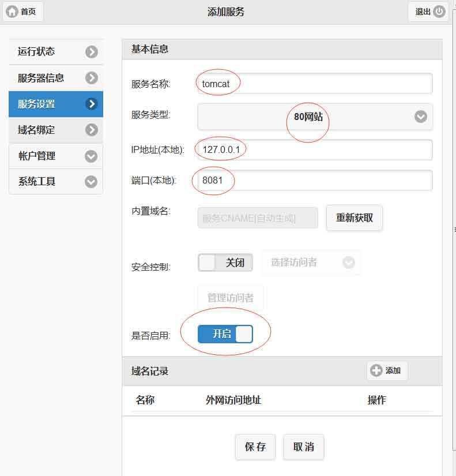
Task: Click the plus icon next to 添加
Action: 376,370
